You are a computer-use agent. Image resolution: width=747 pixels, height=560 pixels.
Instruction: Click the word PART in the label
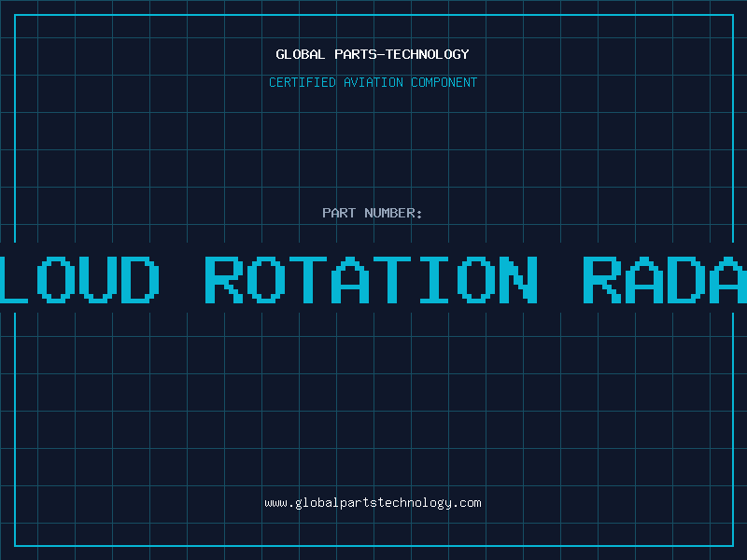pos(339,213)
